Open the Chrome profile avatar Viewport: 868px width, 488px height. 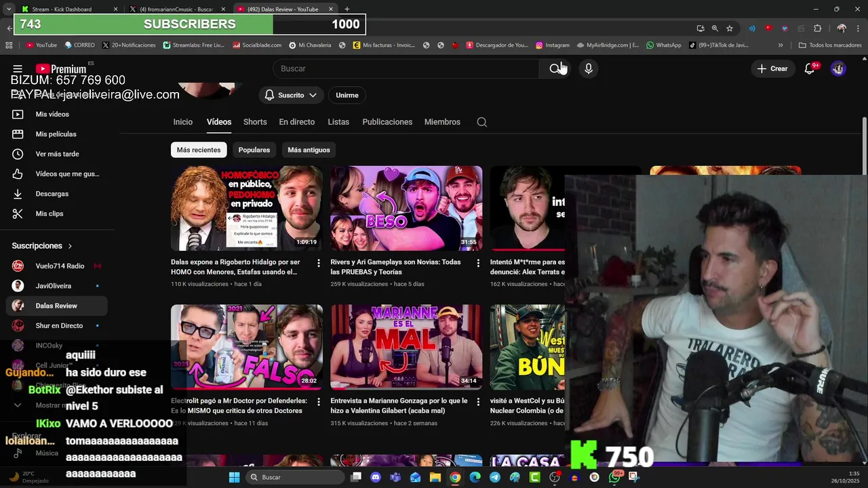[842, 28]
